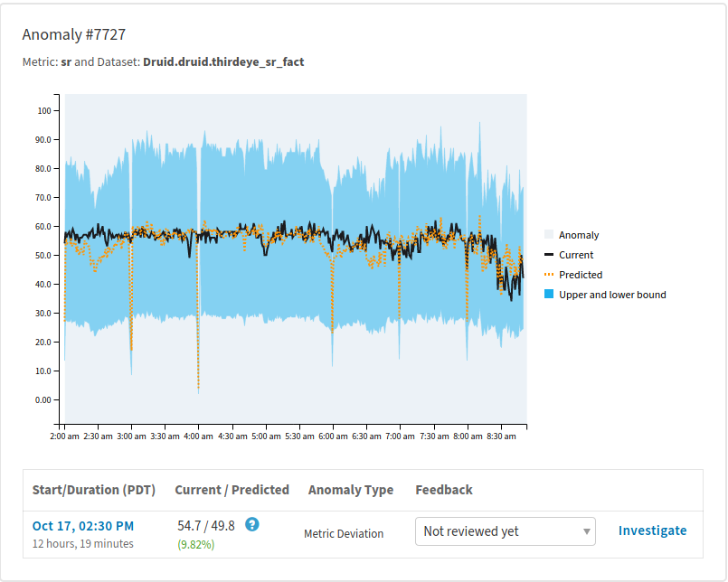728x582 pixels.
Task: Click the 'Feedback' column header
Action: coord(444,490)
